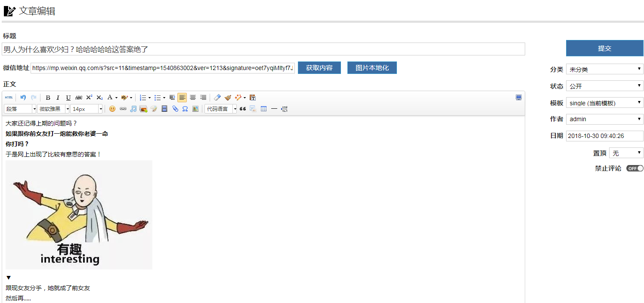Open the multi-image upload dialog

click(x=144, y=109)
